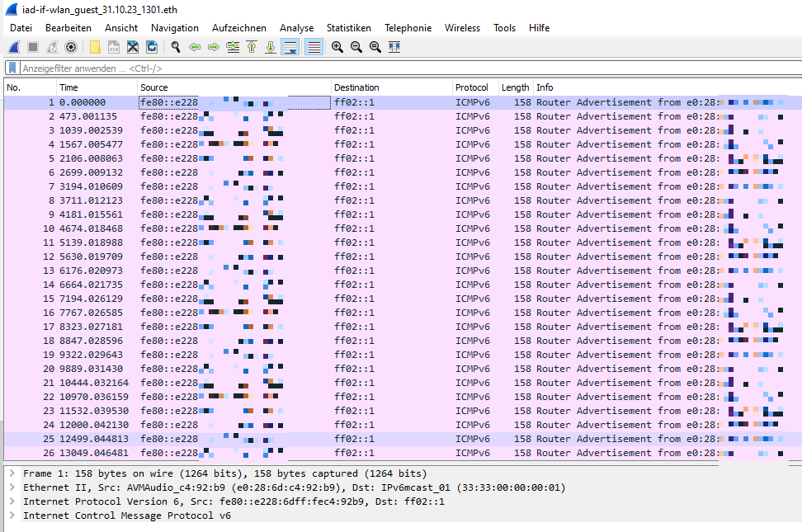Open capture options gear icon
The height and width of the screenshot is (532, 802).
point(71,47)
